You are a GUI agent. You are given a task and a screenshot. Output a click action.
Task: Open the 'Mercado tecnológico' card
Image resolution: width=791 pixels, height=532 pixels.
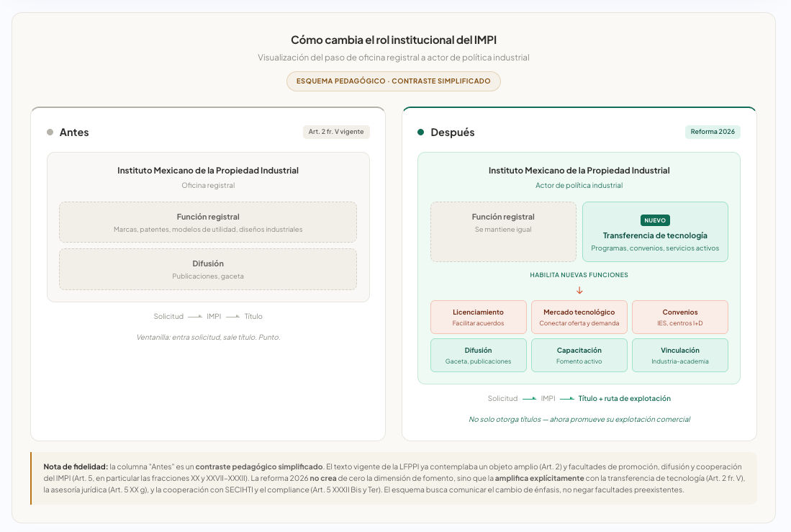click(579, 317)
